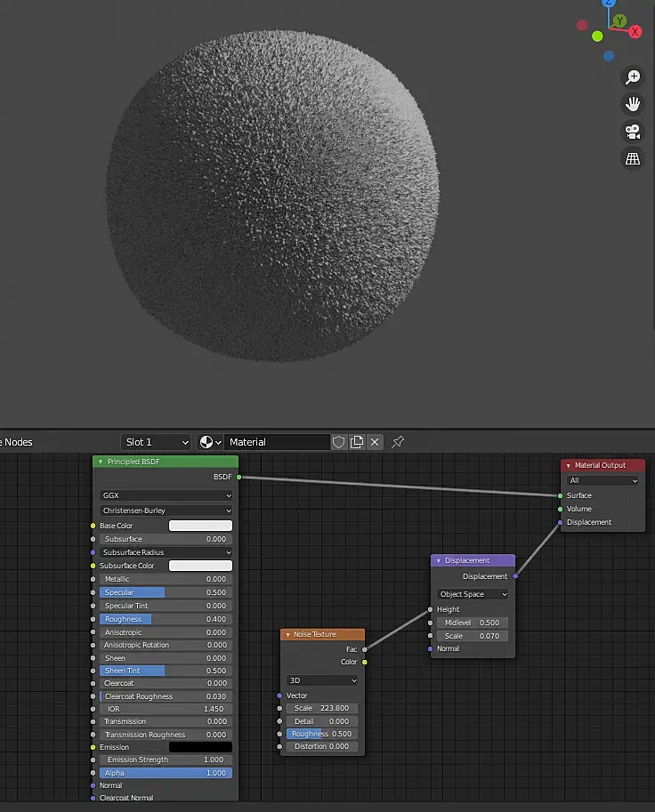
Task: Toggle the pin node tree icon
Action: click(398, 442)
